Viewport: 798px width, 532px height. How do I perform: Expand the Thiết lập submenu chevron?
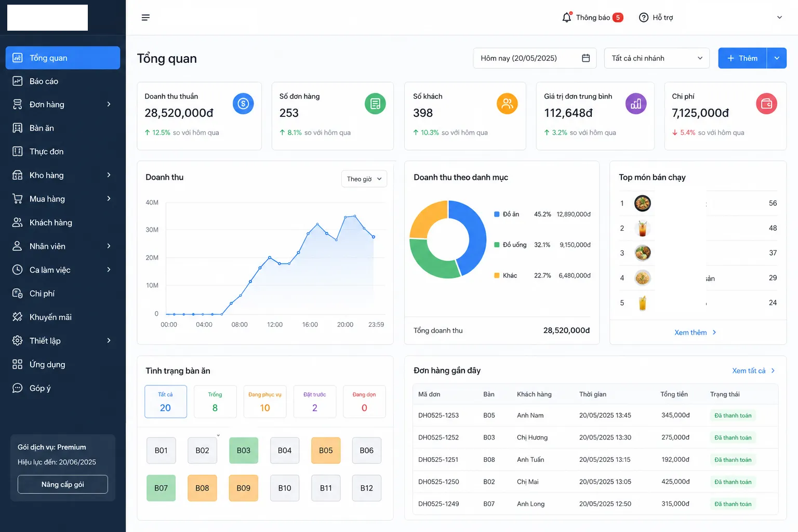tap(109, 340)
